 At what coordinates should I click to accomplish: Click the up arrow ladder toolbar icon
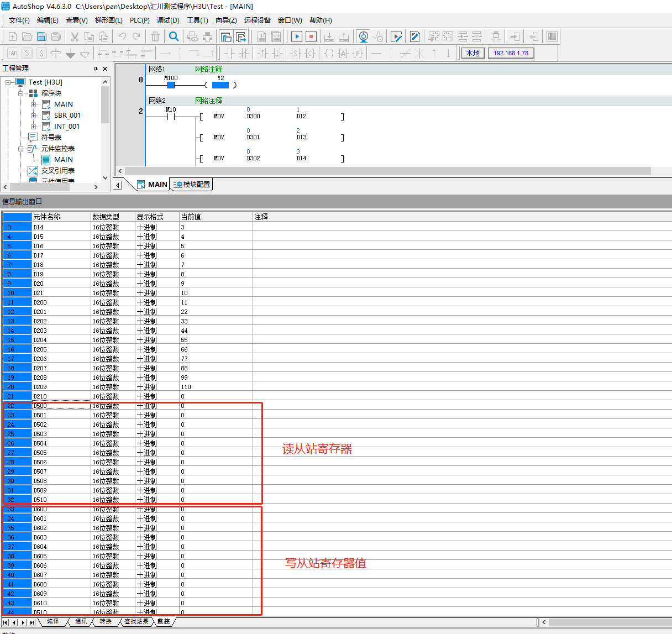point(434,53)
